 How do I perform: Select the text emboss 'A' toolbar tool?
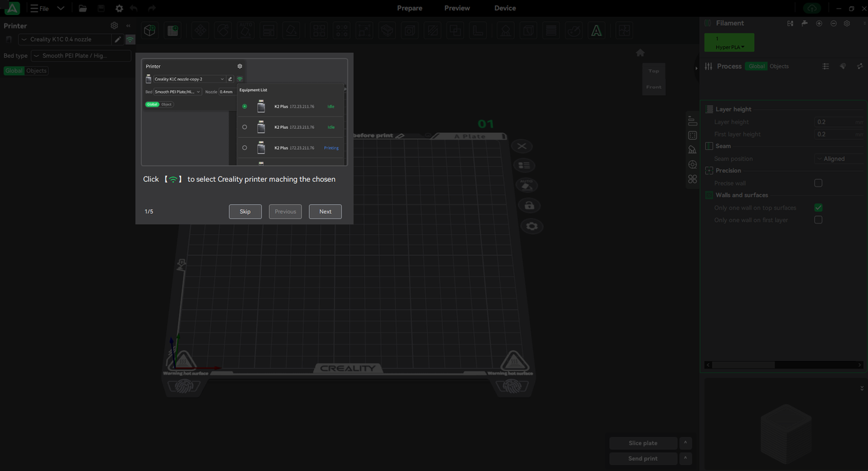(596, 31)
